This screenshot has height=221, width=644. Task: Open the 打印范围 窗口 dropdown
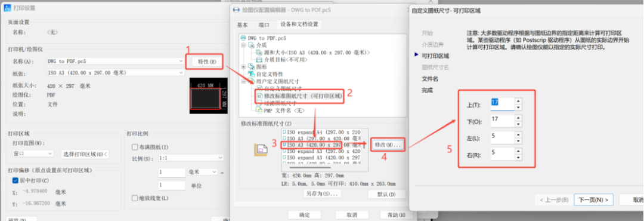[33, 154]
